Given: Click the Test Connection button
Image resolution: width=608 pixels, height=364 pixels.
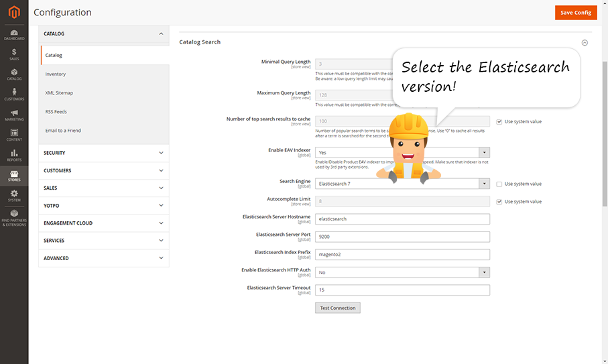Looking at the screenshot, I should 338,308.
